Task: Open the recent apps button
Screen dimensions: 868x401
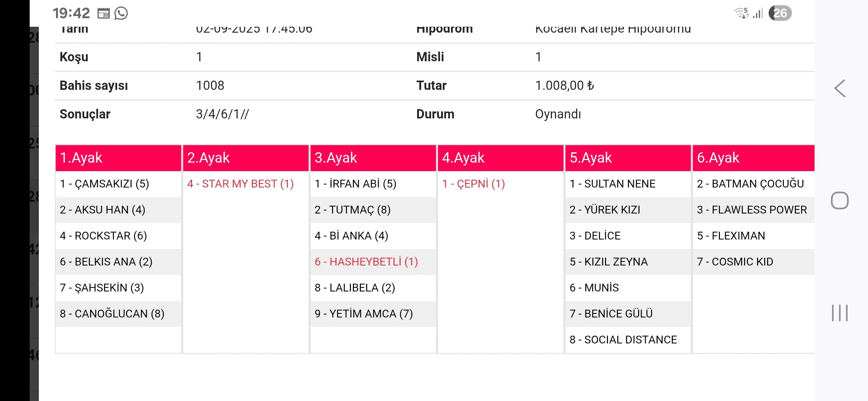Action: tap(840, 313)
